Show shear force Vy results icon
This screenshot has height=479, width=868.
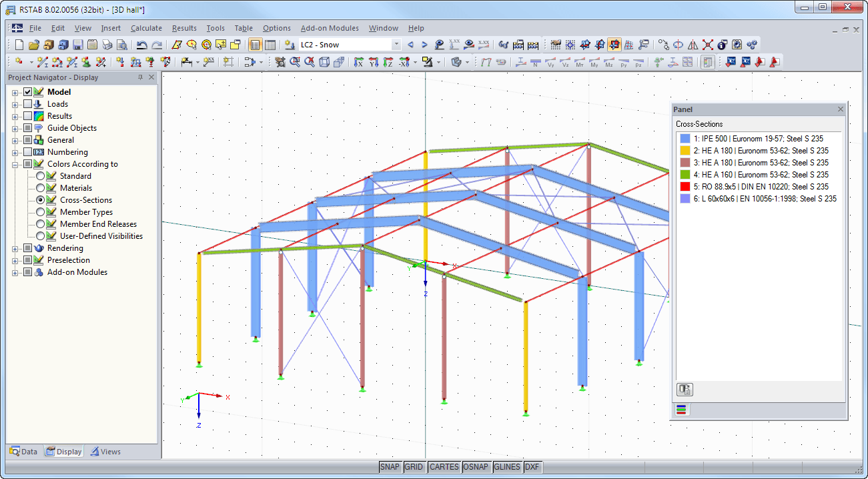pyautogui.click(x=550, y=62)
